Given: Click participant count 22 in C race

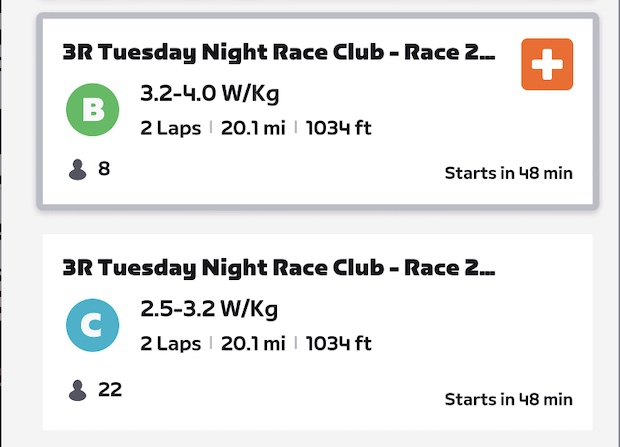Looking at the screenshot, I should click(x=110, y=389).
